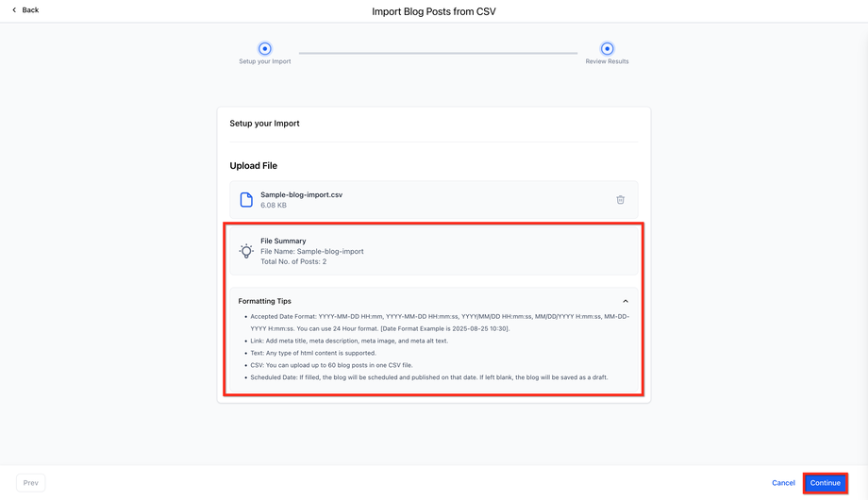Image resolution: width=868 pixels, height=500 pixels.
Task: Click the CSV document file icon
Action: [x=246, y=200]
